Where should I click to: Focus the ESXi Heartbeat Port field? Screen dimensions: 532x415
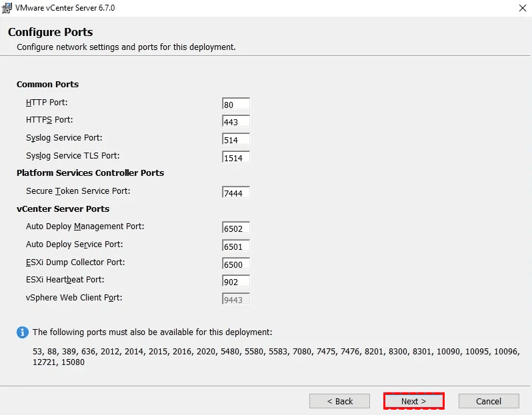236,281
